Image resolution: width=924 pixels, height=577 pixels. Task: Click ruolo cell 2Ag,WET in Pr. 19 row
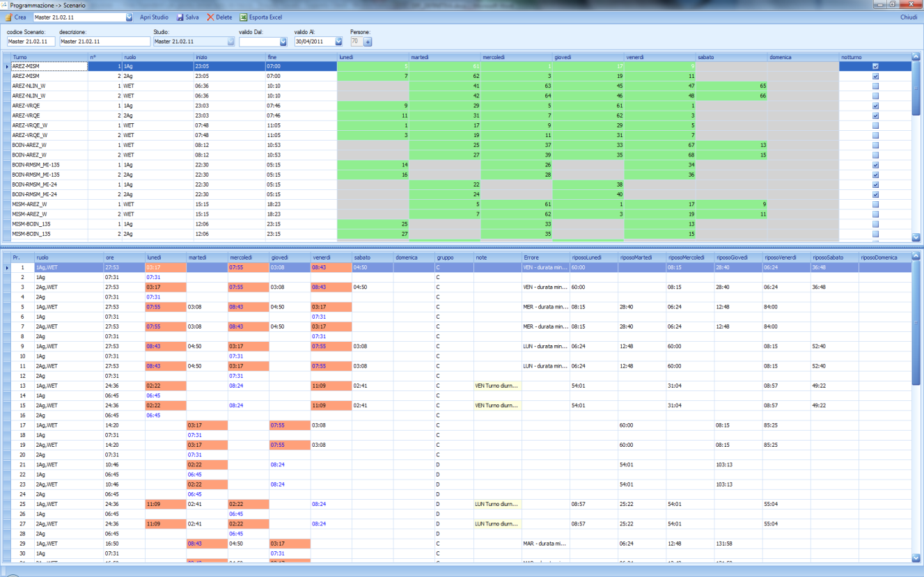point(69,445)
